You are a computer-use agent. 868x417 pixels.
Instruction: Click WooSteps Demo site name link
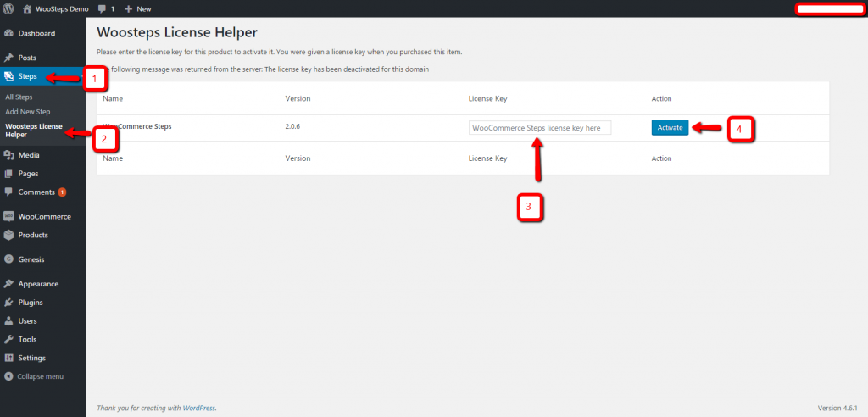(x=62, y=8)
